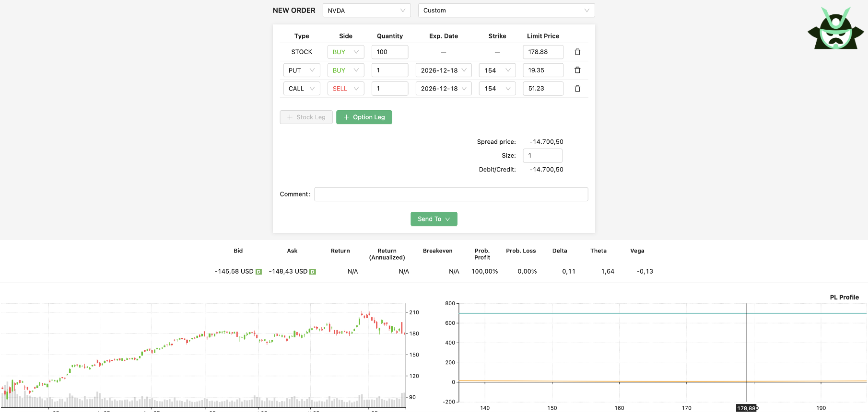Open the NVDA symbol dropdown
This screenshot has width=868, height=414.
click(x=366, y=11)
